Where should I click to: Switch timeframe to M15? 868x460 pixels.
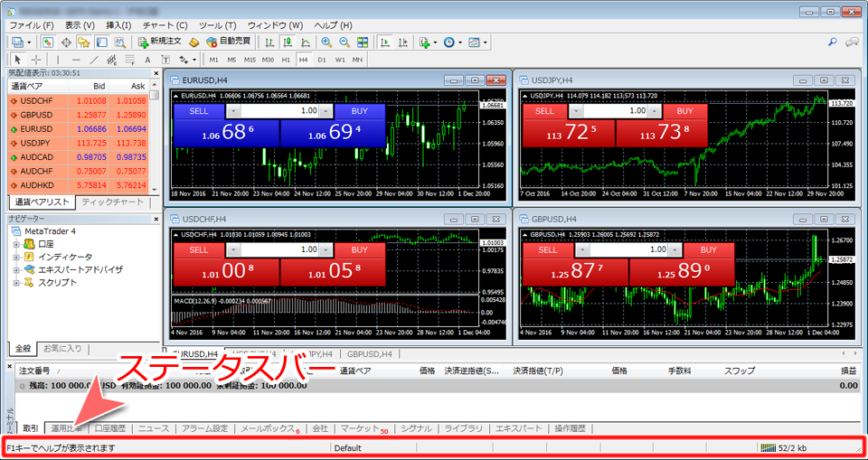pos(250,60)
